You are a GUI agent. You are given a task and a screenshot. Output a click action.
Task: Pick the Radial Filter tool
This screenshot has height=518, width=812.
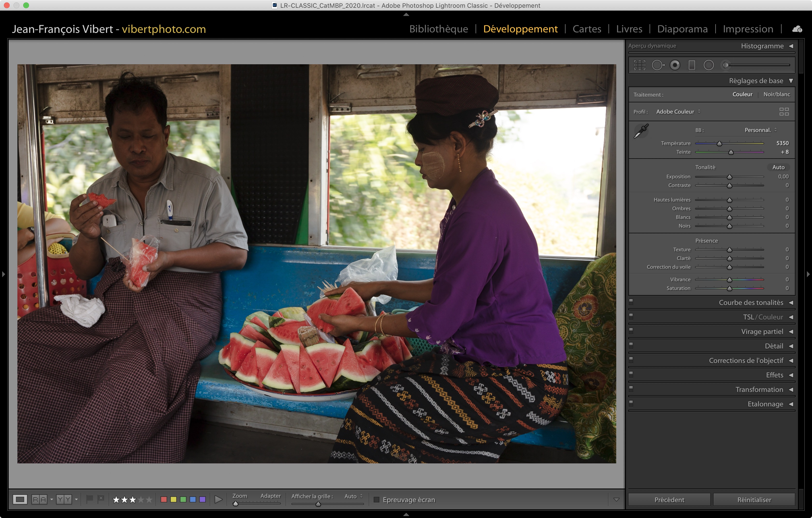point(709,65)
